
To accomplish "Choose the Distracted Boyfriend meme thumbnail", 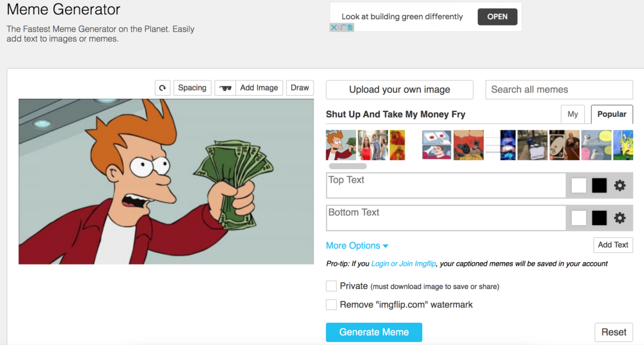I will (x=373, y=145).
